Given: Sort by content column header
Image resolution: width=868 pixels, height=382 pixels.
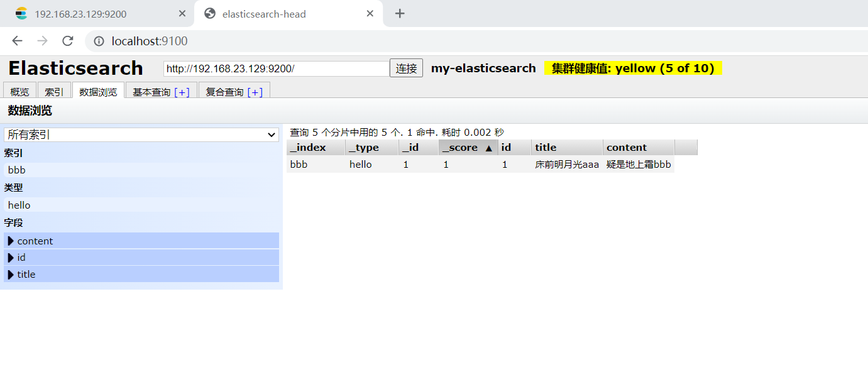Looking at the screenshot, I should click(x=639, y=148).
